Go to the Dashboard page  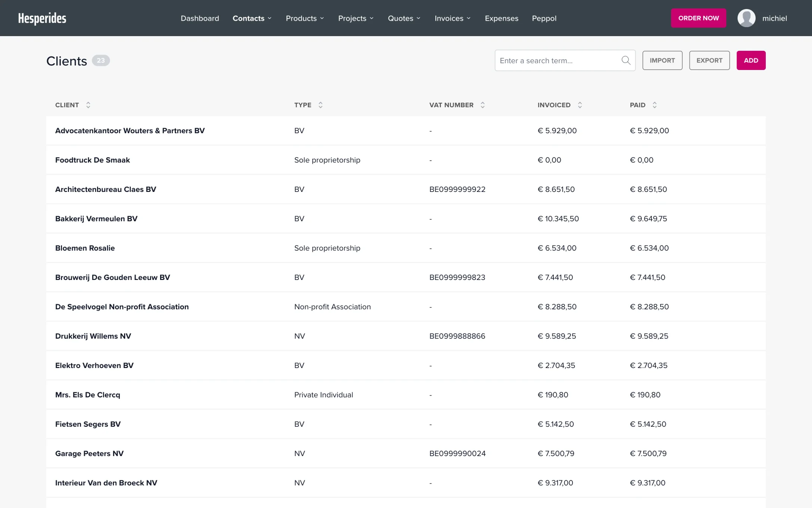[x=200, y=18]
